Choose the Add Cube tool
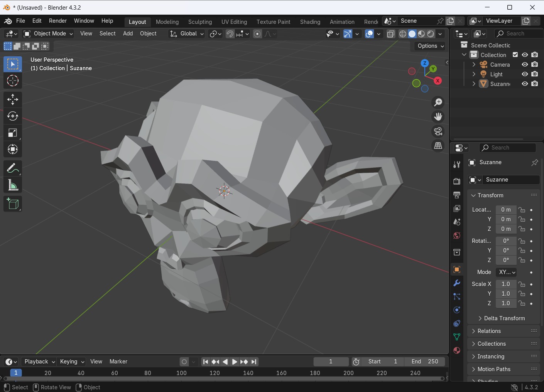 click(13, 204)
